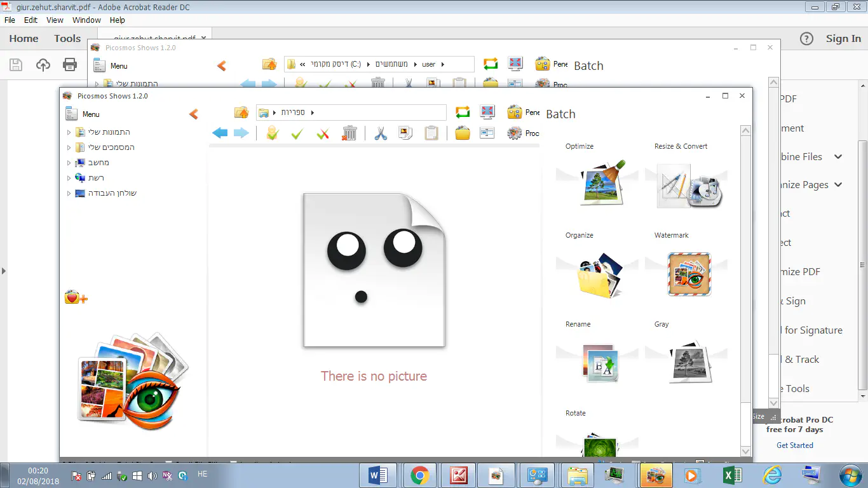Viewport: 868px width, 488px height.
Task: Expand the רשת (Network) tree node
Action: click(69, 178)
